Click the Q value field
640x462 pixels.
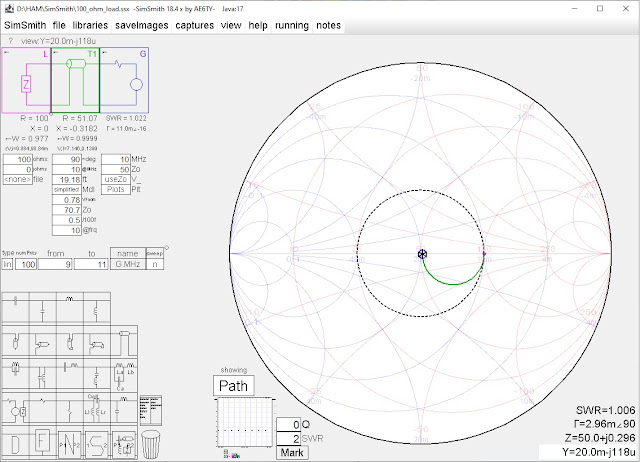pos(289,425)
